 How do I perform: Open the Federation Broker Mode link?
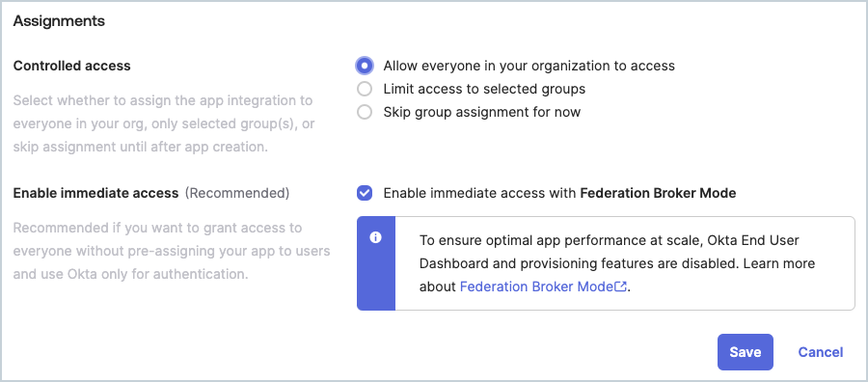coord(536,286)
